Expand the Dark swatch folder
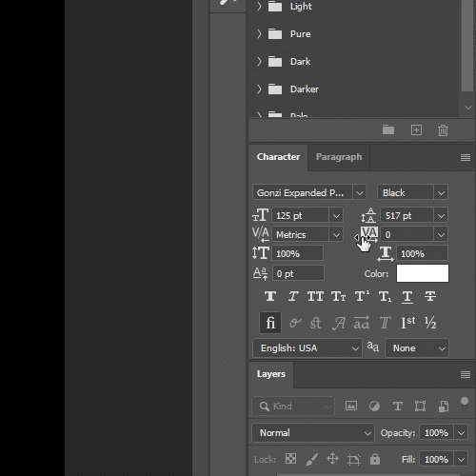Image resolution: width=476 pixels, height=476 pixels. coord(259,61)
